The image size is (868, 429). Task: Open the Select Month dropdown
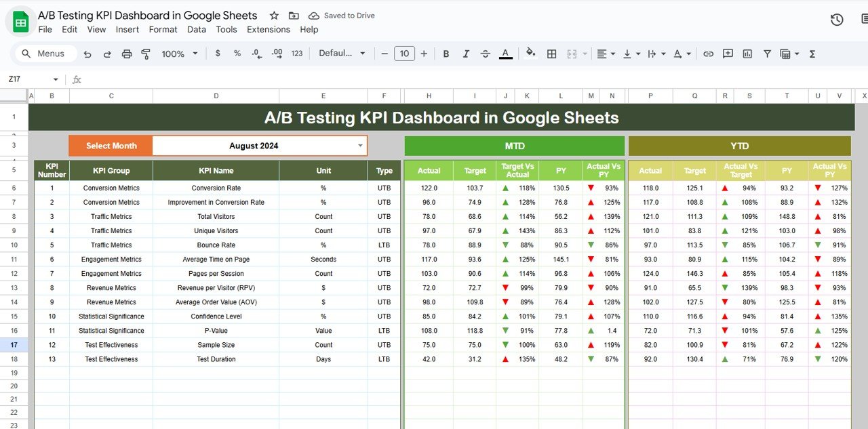(x=360, y=145)
